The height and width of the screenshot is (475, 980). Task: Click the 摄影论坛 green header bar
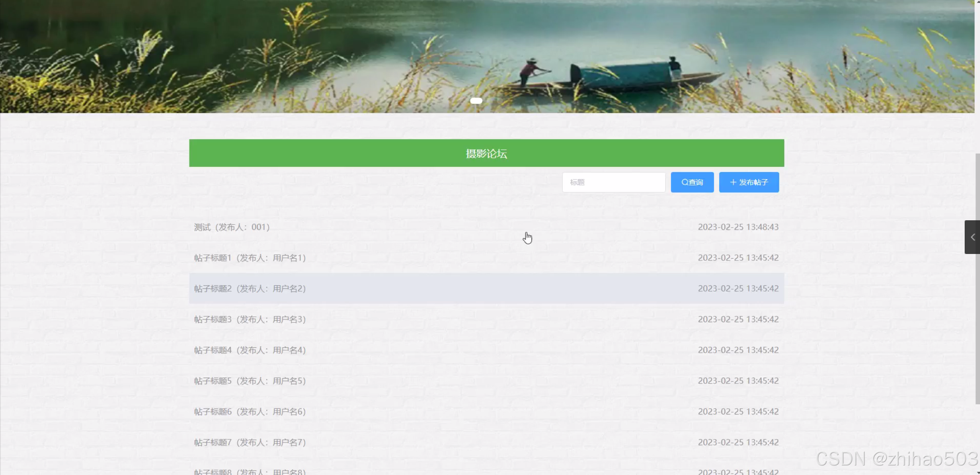point(486,153)
